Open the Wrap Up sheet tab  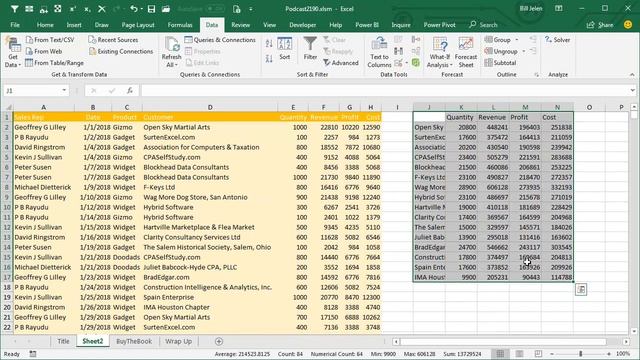178,341
